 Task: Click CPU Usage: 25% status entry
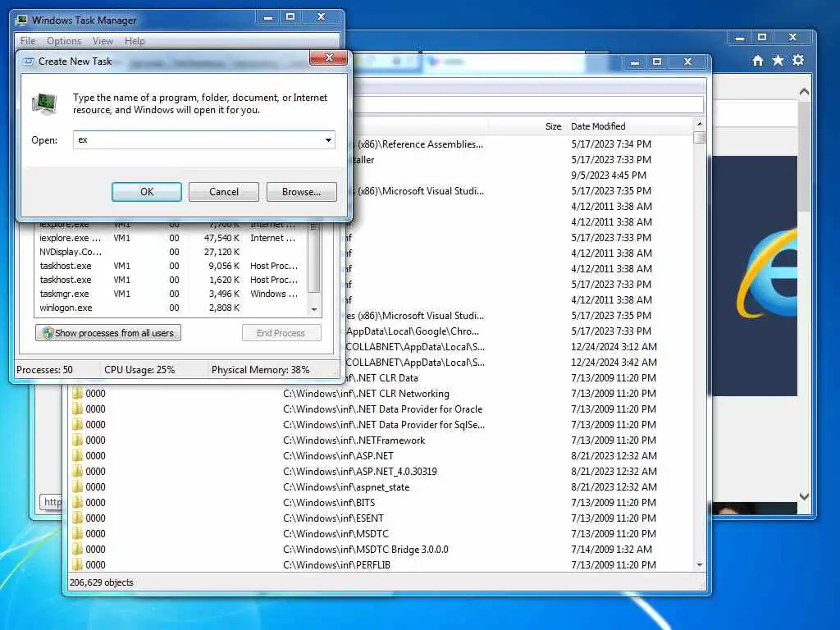click(139, 370)
